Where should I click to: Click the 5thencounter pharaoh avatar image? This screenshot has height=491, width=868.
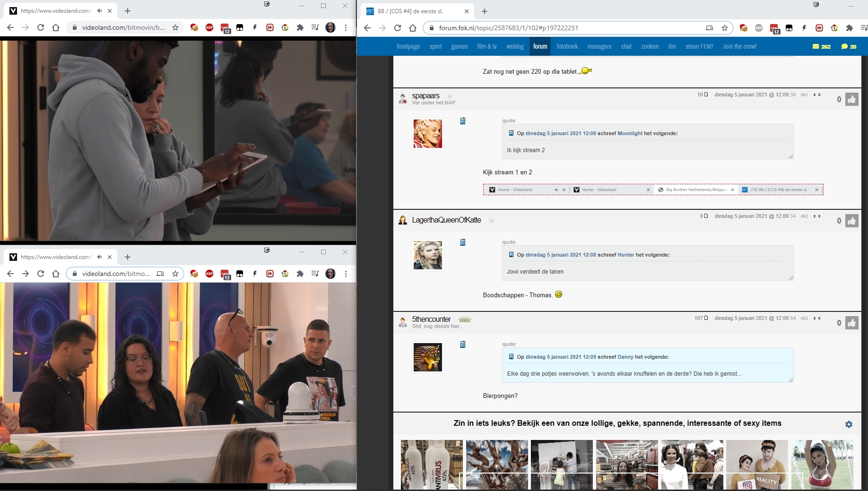point(428,357)
